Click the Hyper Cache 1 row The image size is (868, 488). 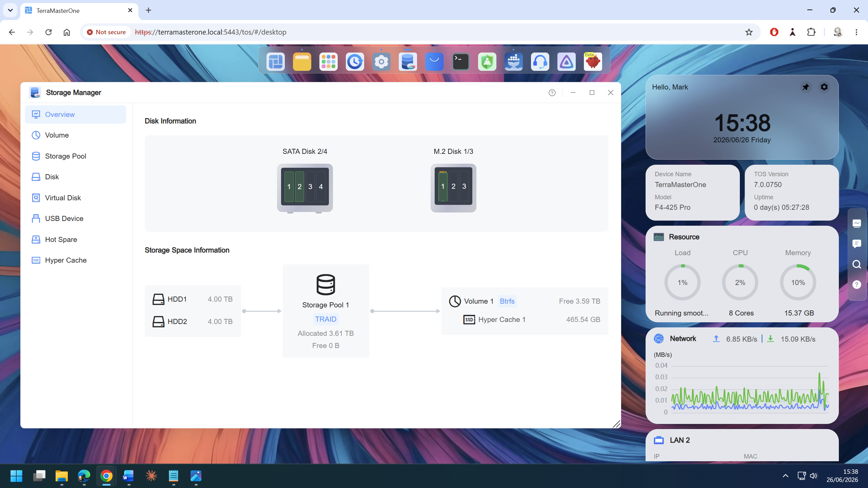pos(532,320)
